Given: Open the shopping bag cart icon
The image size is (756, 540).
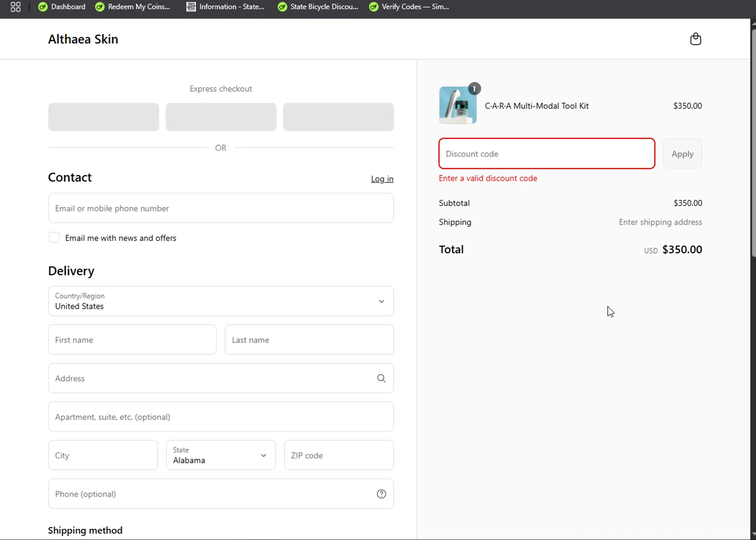Looking at the screenshot, I should point(696,39).
